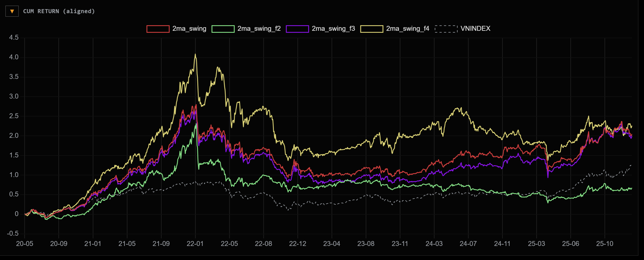
Task: Toggle the 2ma_swing_f3 legend label
Action: 333,29
